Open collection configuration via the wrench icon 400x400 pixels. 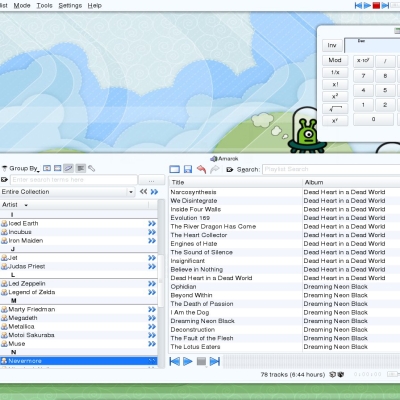91,168
